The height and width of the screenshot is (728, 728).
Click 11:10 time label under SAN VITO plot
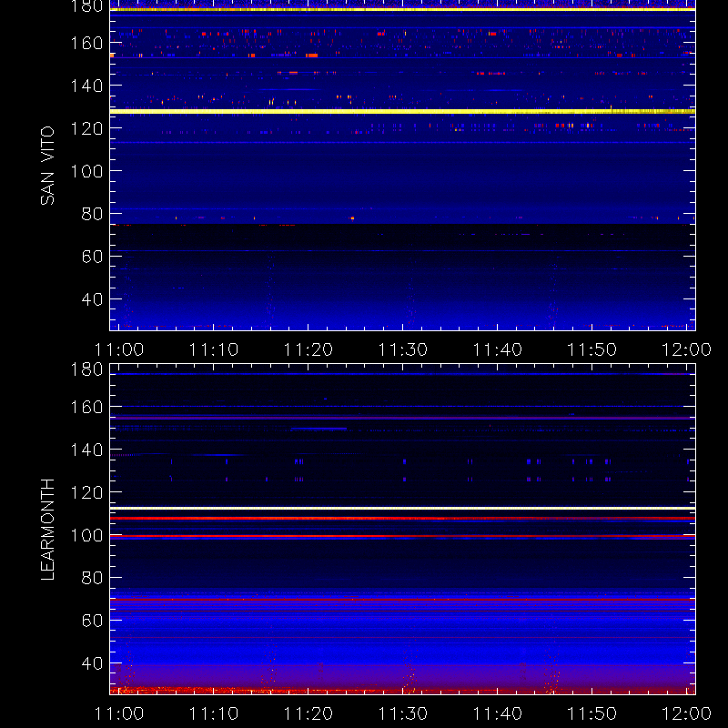[x=214, y=349]
